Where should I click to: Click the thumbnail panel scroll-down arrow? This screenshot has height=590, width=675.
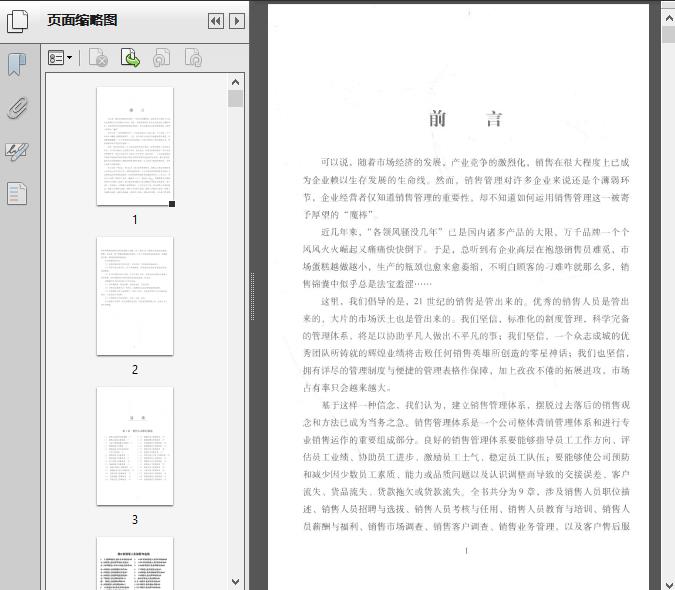tap(235, 581)
